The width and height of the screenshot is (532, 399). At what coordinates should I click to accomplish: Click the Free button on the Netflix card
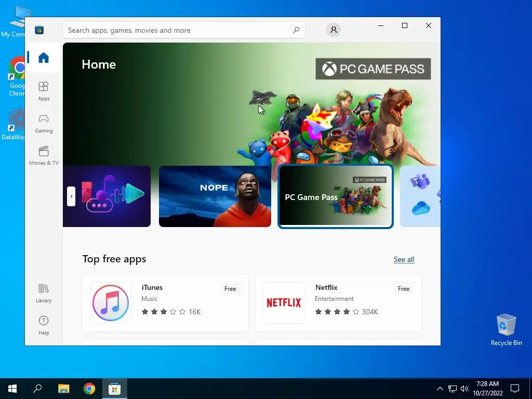point(403,289)
